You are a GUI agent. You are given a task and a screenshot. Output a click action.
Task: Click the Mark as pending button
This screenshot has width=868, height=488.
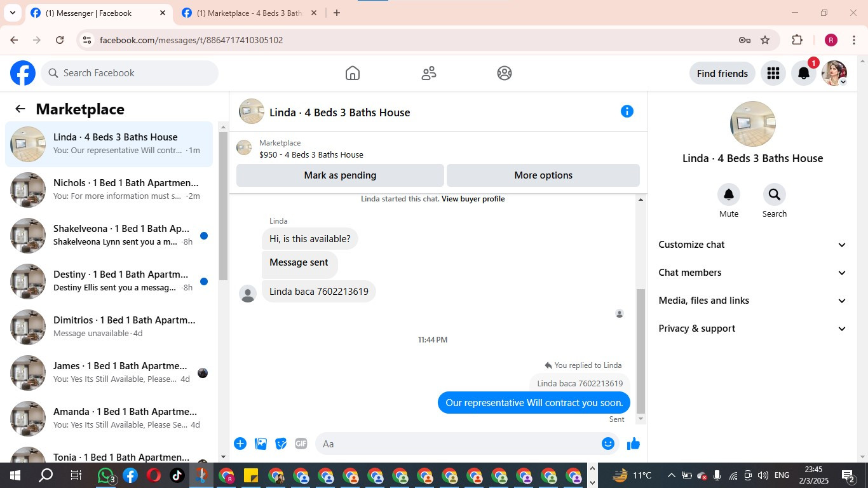pyautogui.click(x=340, y=175)
